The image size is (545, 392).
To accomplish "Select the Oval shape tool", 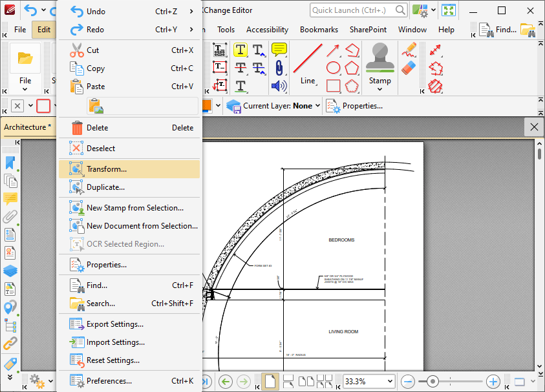I will tap(333, 68).
